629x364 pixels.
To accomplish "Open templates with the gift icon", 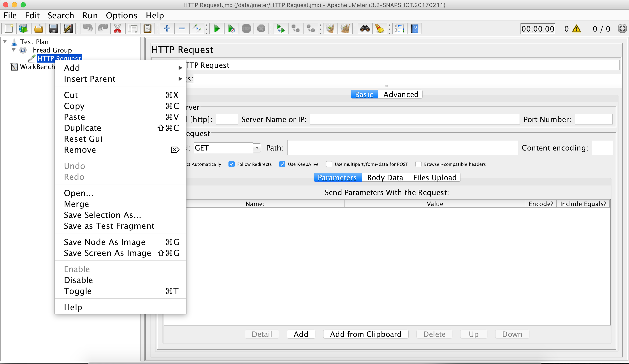I will pos(23,28).
